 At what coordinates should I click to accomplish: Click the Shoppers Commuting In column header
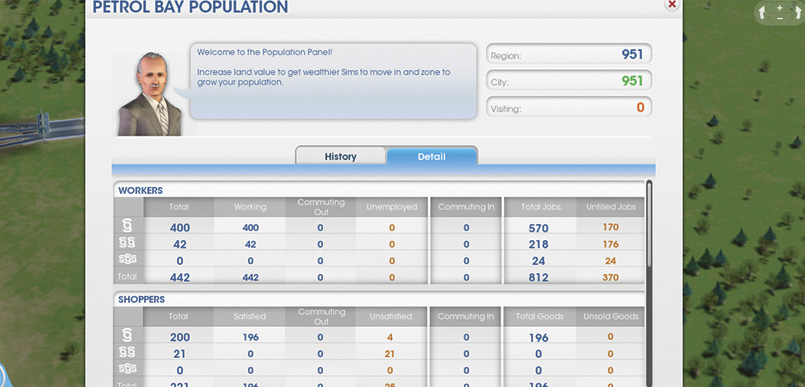(x=466, y=316)
